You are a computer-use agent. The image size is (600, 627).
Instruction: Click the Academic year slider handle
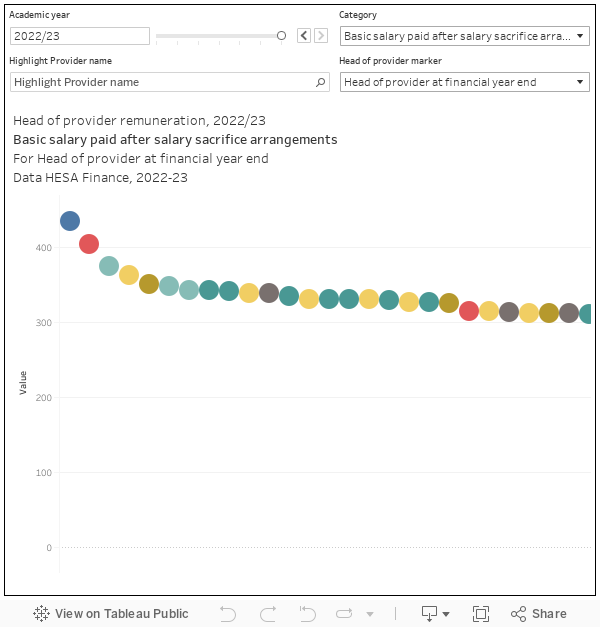coord(281,36)
